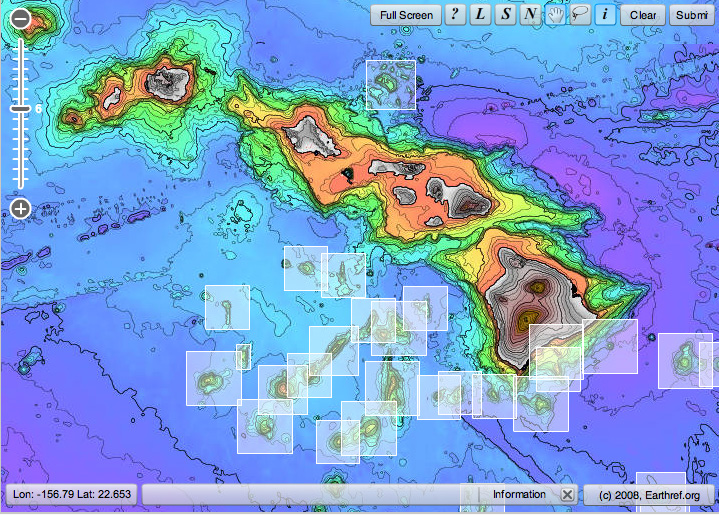Open the Information bar label

pos(519,495)
